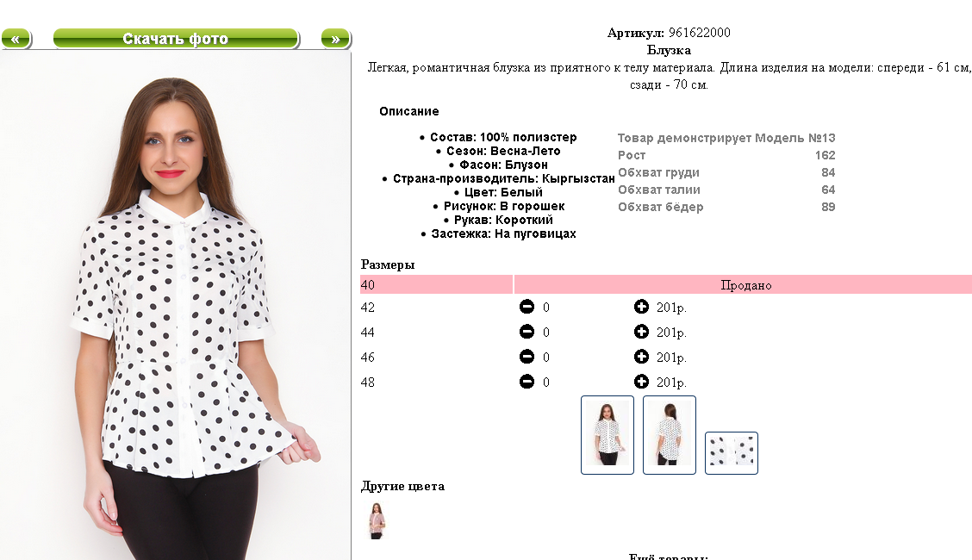Click the sold out size 40 row
The width and height of the screenshot is (972, 560).
coord(666,284)
